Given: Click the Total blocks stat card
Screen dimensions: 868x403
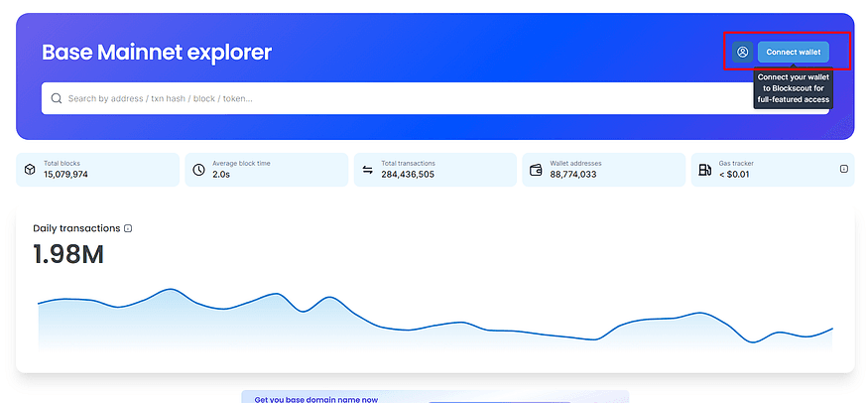Looking at the screenshot, I should pyautogui.click(x=97, y=170).
